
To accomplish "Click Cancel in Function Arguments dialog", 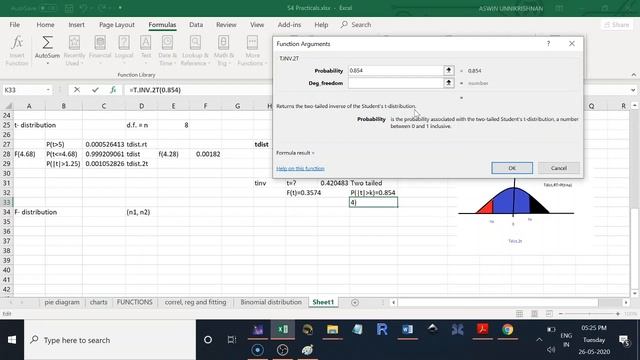I will (558, 168).
